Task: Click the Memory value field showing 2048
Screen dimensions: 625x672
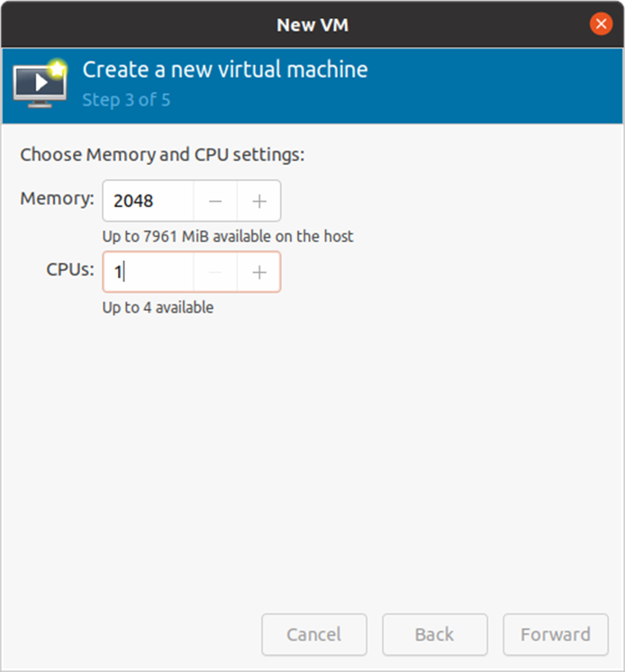Action: [x=149, y=201]
